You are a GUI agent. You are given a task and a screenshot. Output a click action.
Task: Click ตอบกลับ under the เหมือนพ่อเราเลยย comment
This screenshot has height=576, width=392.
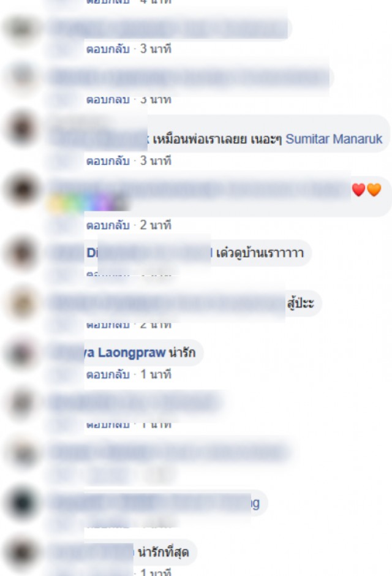coord(108,161)
